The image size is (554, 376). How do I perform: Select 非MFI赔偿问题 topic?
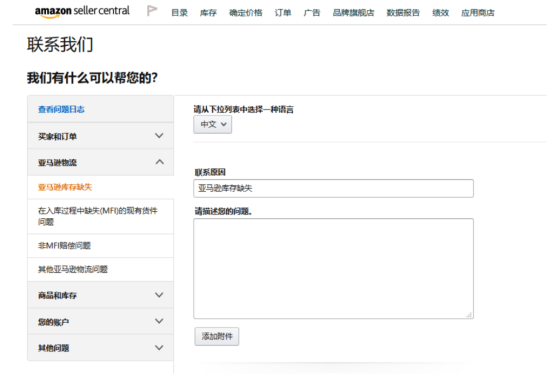tap(100, 246)
